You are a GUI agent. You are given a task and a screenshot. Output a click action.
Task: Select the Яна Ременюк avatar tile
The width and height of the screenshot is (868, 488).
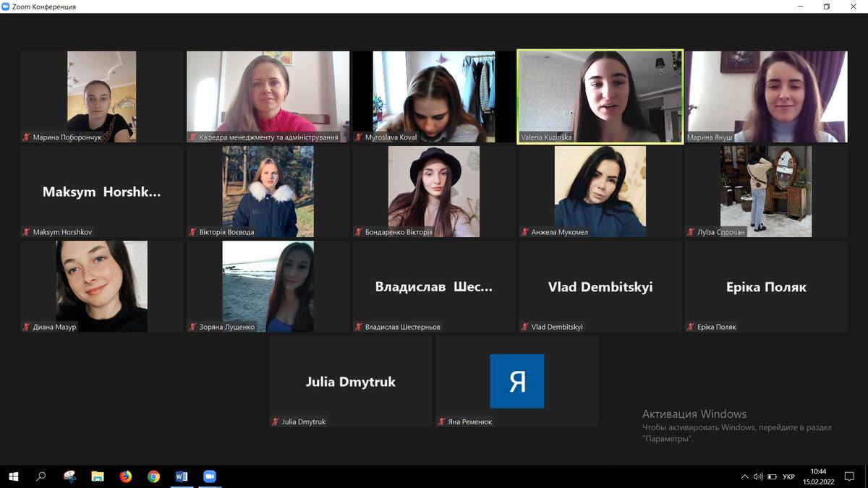point(516,381)
